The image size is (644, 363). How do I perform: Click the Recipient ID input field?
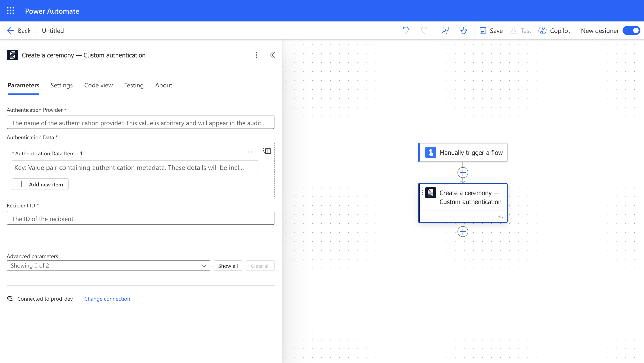tap(140, 219)
